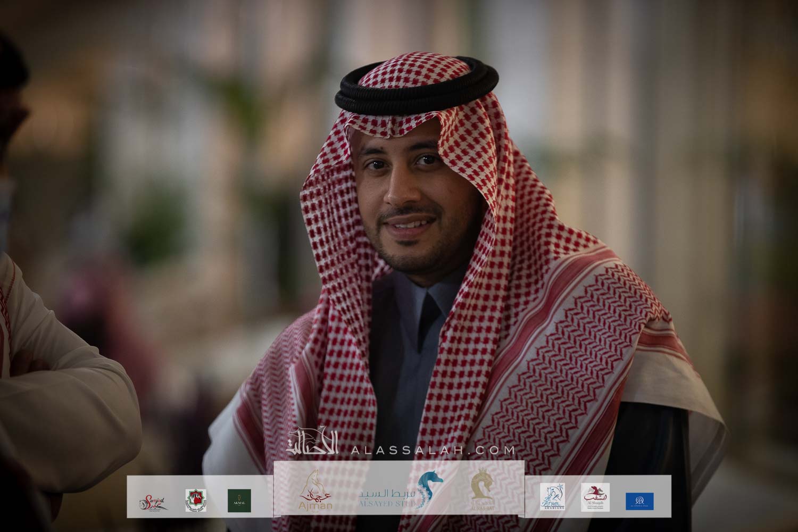Click the blurred green plant in background
The height and width of the screenshot is (532, 798).
pyautogui.click(x=154, y=223)
